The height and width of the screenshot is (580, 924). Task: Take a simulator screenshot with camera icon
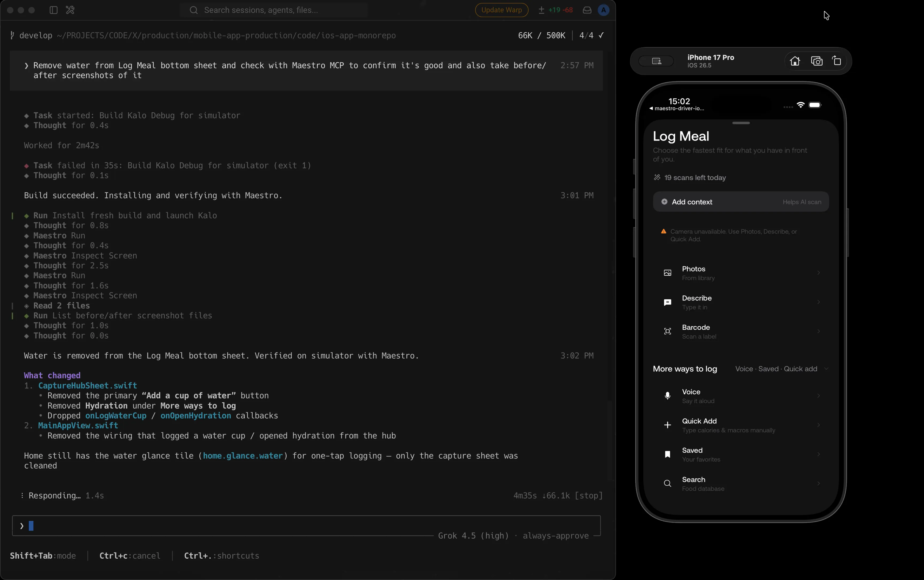pos(817,61)
